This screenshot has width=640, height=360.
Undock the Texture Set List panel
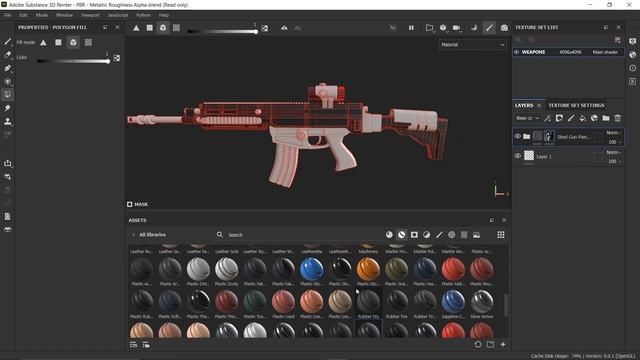(606, 27)
